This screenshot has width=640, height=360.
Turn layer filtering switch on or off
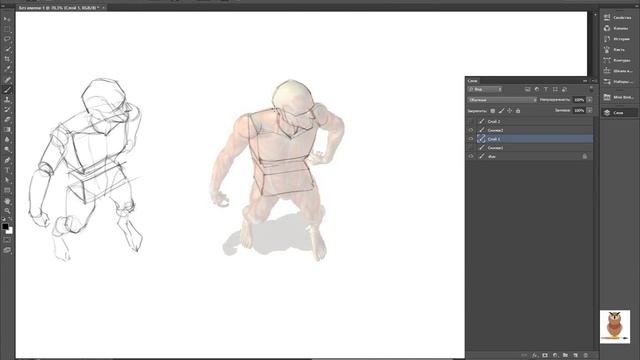591,89
